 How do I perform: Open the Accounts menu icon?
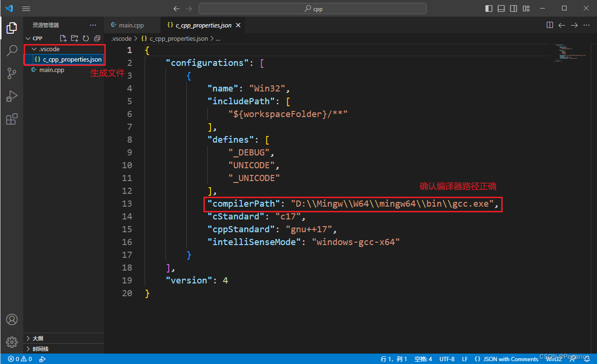click(12, 319)
